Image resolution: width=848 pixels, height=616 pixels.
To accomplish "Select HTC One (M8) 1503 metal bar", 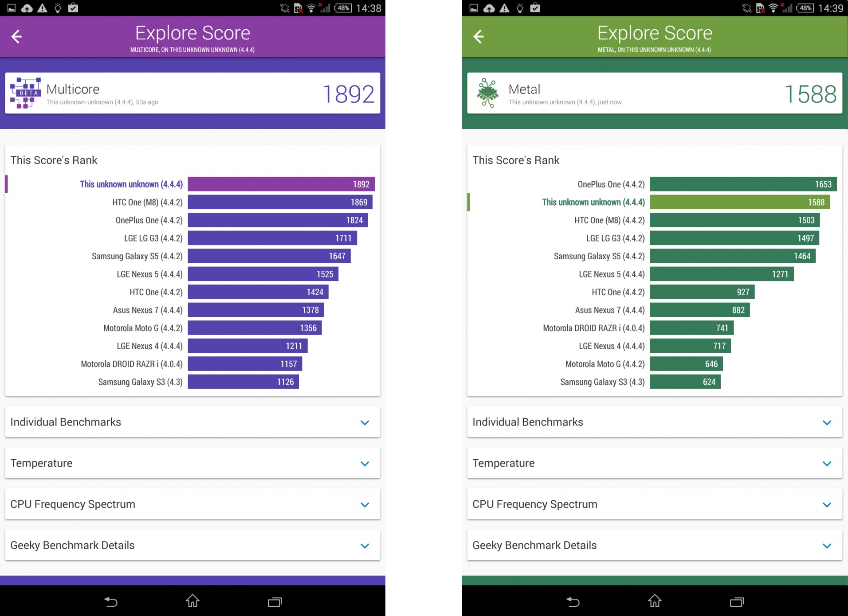I will click(735, 220).
